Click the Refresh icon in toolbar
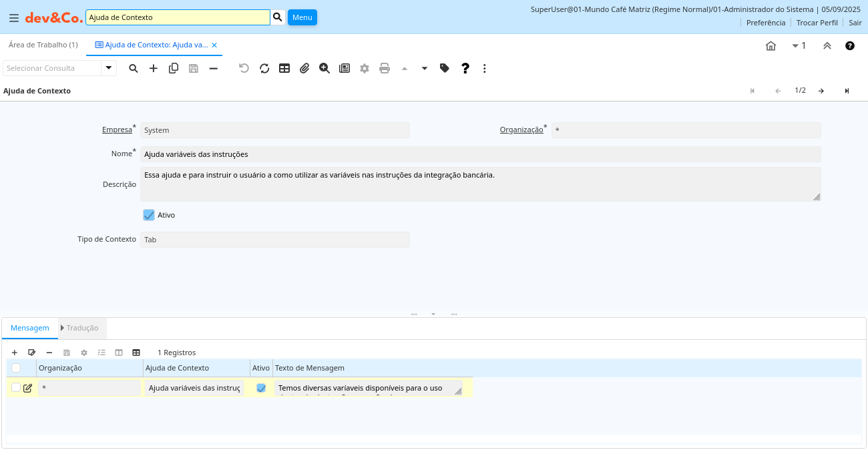 pos(264,68)
